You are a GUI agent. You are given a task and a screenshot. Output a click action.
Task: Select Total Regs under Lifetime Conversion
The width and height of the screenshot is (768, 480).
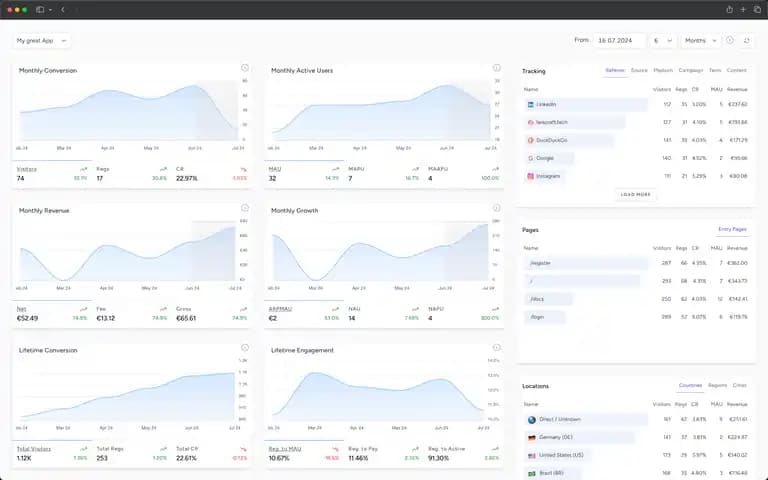tap(131, 454)
